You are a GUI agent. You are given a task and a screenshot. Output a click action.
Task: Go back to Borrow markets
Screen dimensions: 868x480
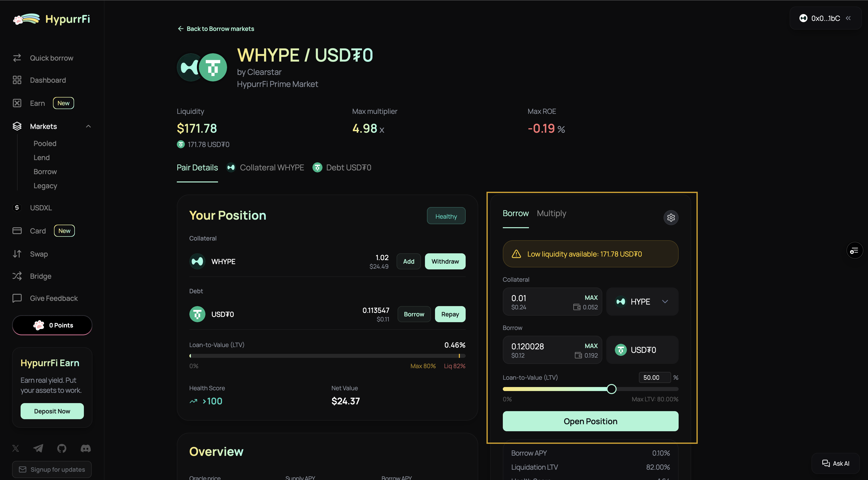(x=216, y=29)
